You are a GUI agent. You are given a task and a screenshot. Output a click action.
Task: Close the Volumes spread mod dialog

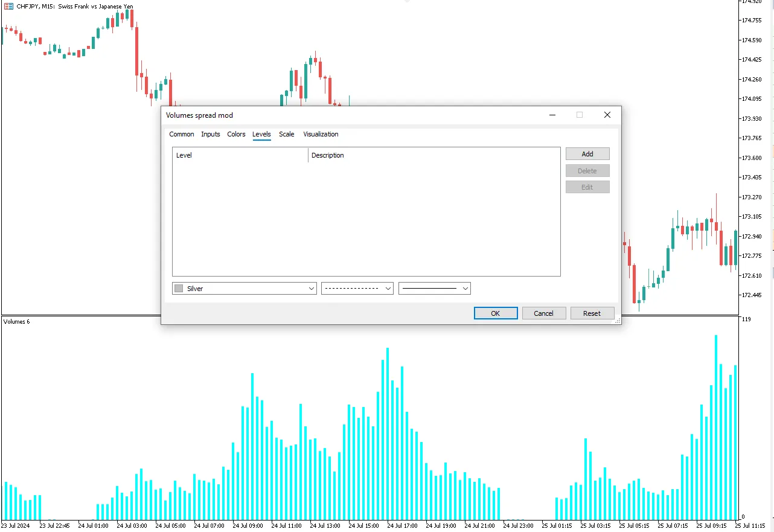click(607, 115)
